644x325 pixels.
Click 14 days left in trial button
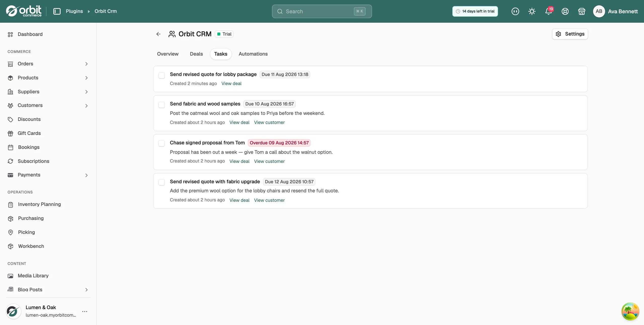(x=475, y=11)
